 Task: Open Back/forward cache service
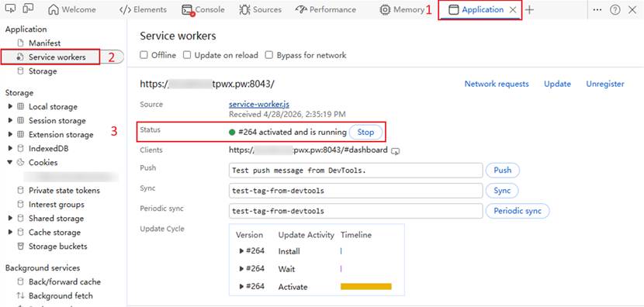(x=64, y=282)
